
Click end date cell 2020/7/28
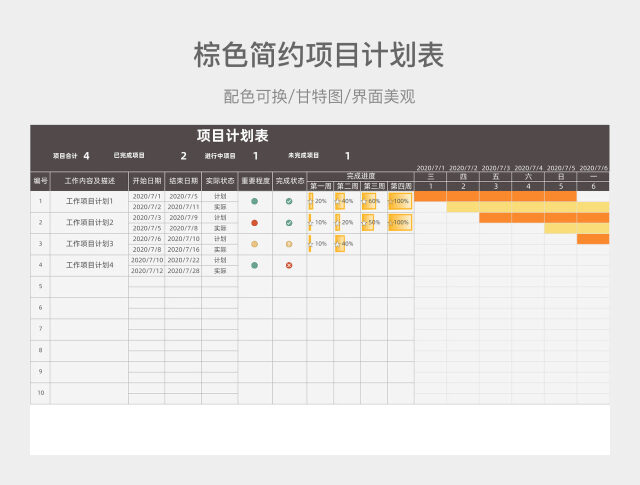coord(183,271)
